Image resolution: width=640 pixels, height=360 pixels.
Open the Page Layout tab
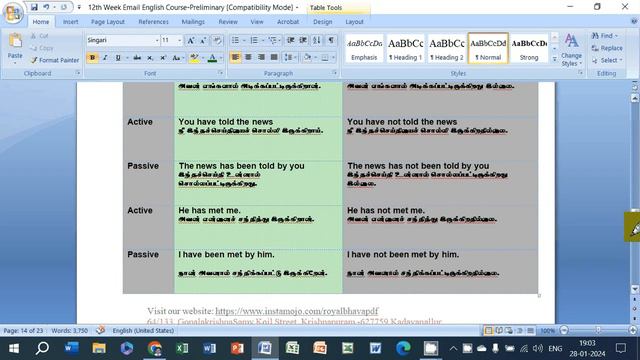click(108, 22)
